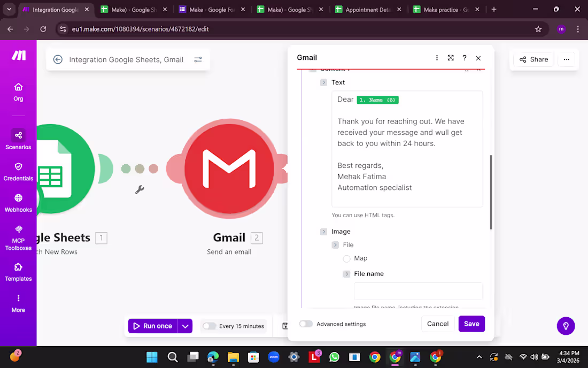This screenshot has height=368, width=588.
Task: Click the Make logo
Action: tap(18, 56)
